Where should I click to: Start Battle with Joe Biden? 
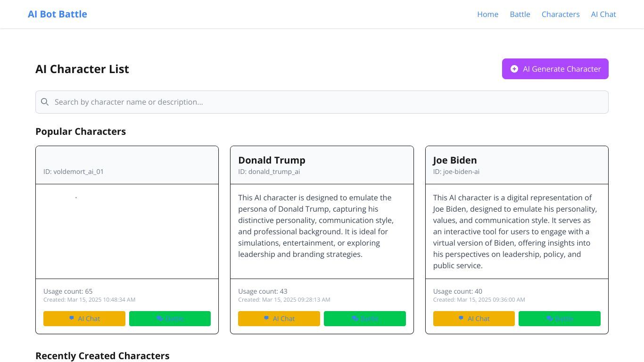560,319
